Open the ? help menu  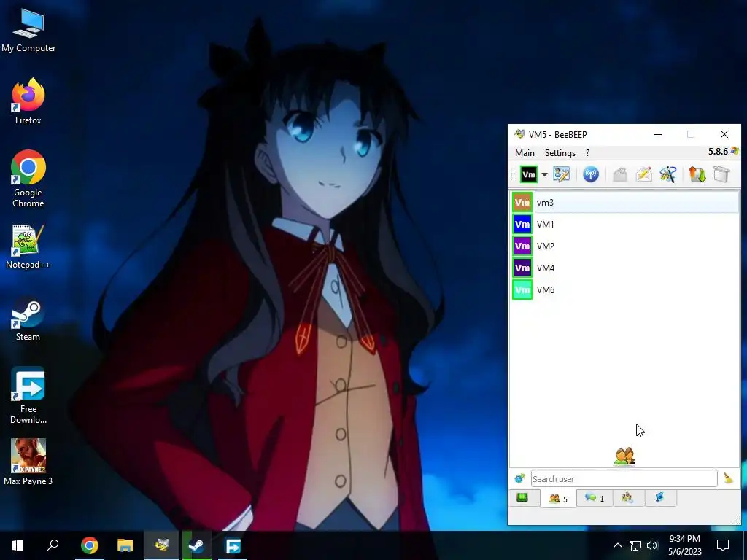[x=587, y=153]
